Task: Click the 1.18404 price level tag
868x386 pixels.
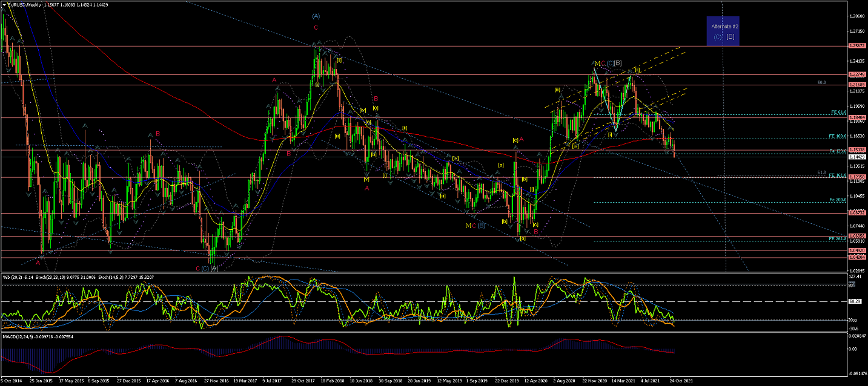Action: 856,118
